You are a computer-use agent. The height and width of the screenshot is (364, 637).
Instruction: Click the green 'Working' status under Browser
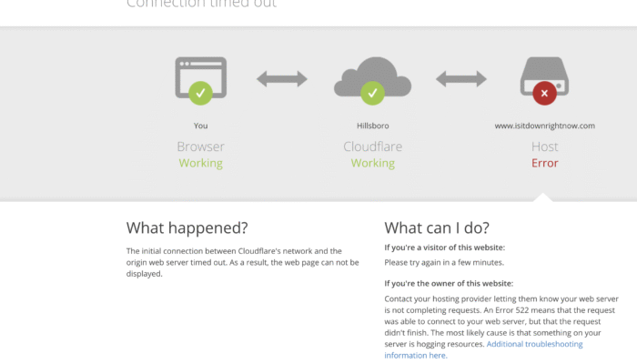pos(201,163)
